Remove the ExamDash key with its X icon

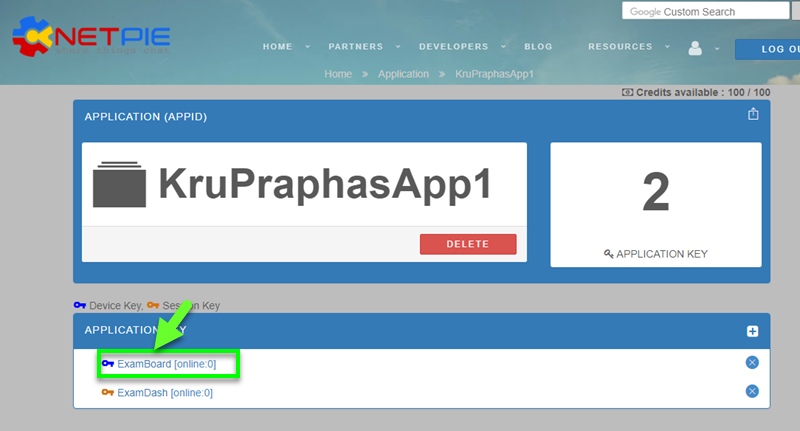752,391
